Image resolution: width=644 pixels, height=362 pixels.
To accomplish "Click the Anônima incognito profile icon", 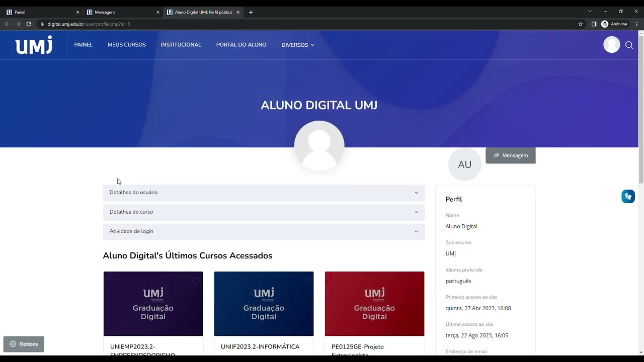I will click(x=605, y=24).
